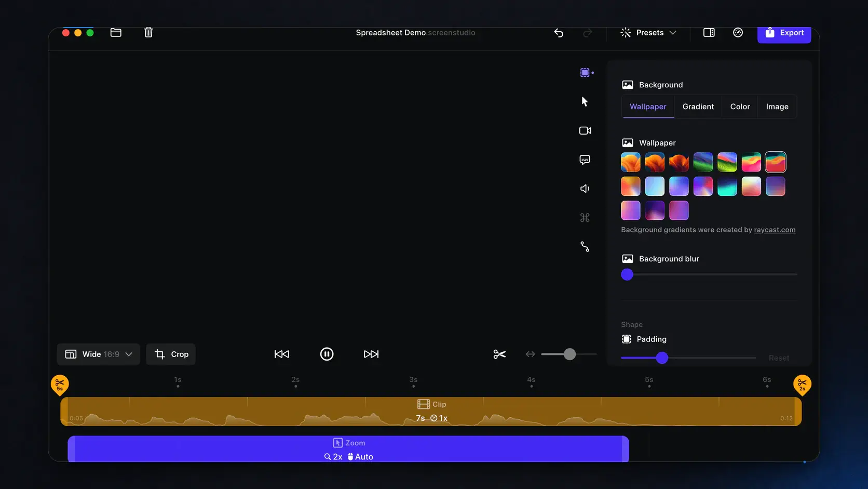Image resolution: width=868 pixels, height=489 pixels.
Task: Skip back to previous frame
Action: tap(282, 354)
